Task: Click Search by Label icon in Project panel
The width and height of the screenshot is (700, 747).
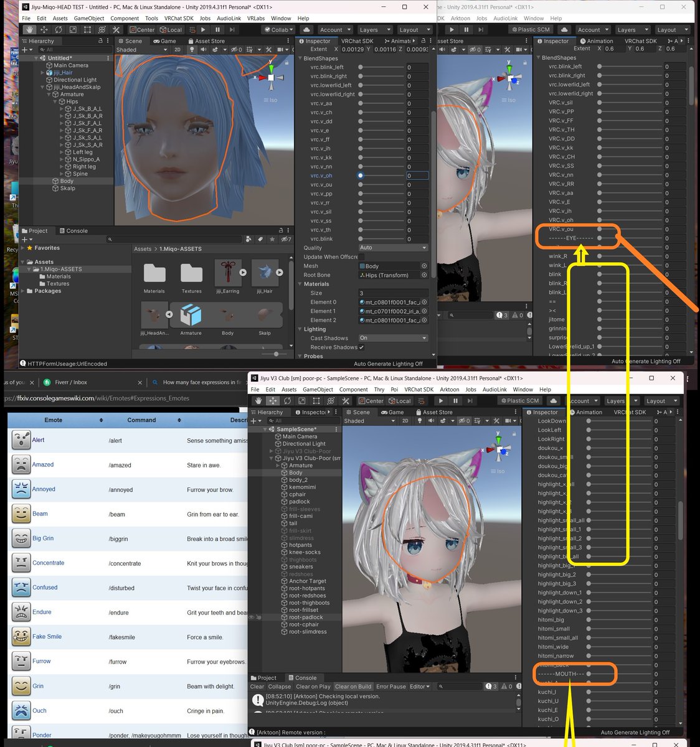Action: [x=261, y=239]
